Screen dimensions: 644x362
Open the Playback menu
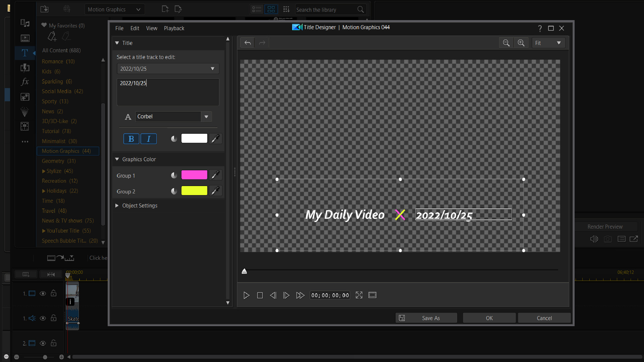pos(174,28)
